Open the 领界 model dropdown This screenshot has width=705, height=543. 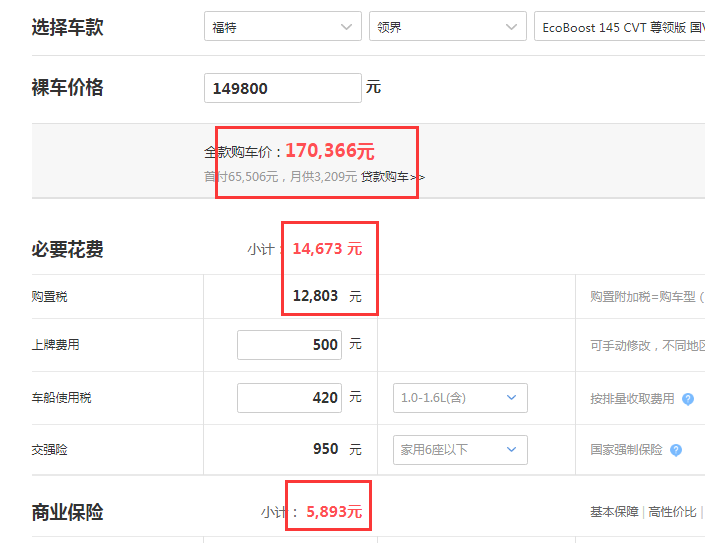(x=448, y=27)
